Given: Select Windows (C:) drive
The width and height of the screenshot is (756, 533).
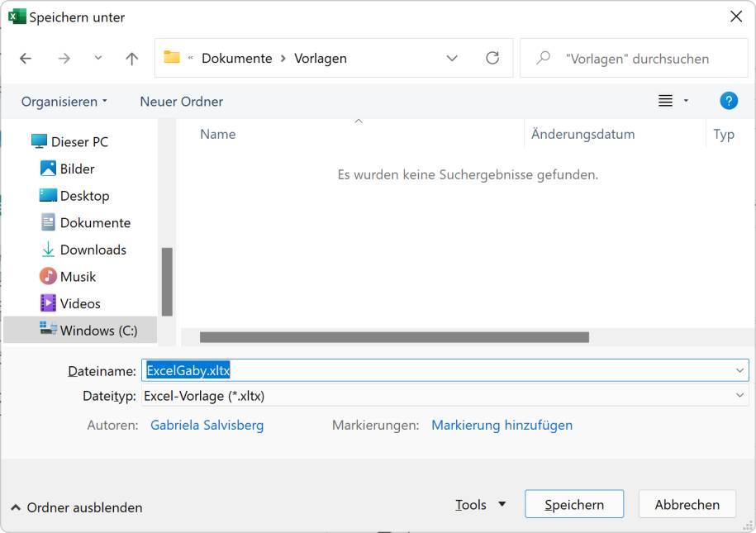Looking at the screenshot, I should [97, 331].
